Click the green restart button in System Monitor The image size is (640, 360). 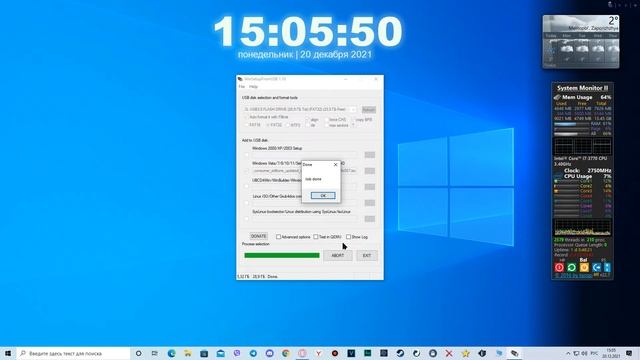(x=571, y=267)
